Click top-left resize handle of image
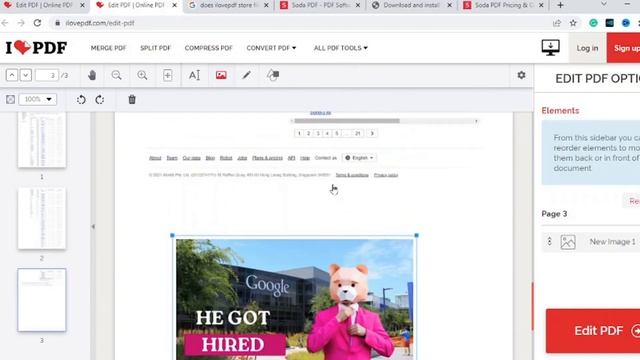 pyautogui.click(x=172, y=236)
